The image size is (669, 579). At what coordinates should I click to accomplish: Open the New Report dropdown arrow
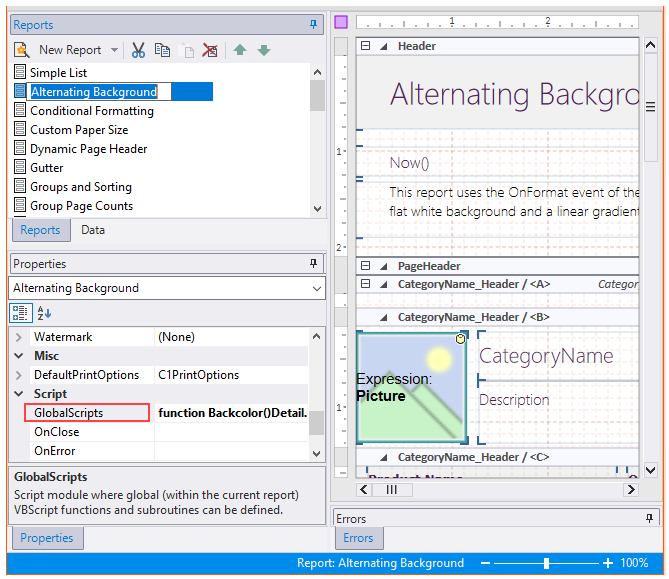115,50
